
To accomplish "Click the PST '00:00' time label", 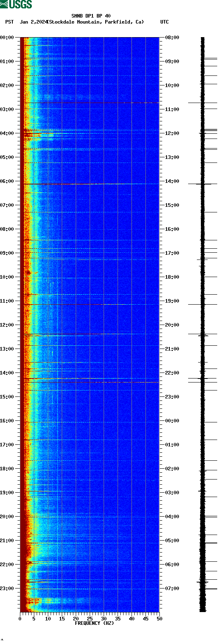I will pyautogui.click(x=7, y=38).
